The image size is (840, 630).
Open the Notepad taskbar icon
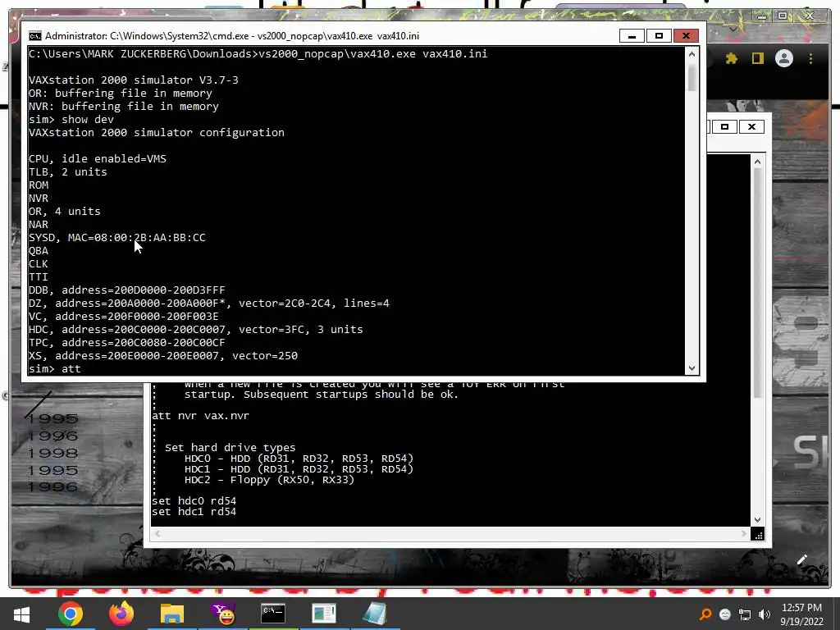(374, 614)
